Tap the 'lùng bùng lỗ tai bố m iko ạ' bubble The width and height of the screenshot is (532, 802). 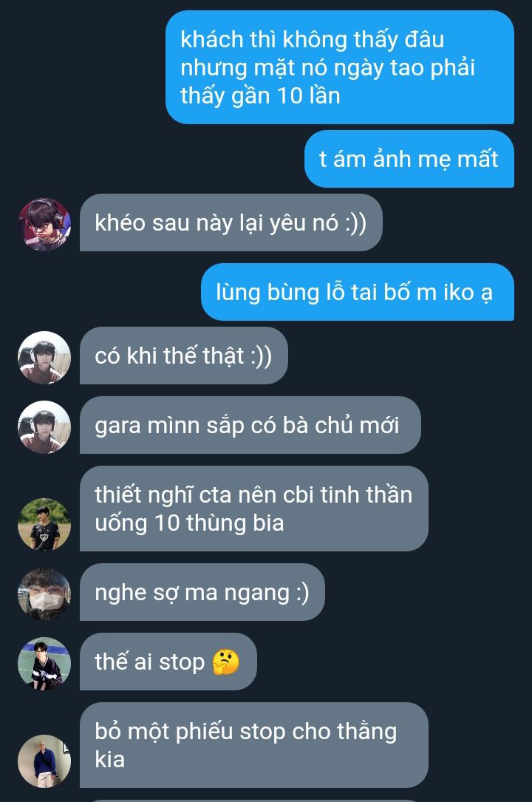pos(358,292)
